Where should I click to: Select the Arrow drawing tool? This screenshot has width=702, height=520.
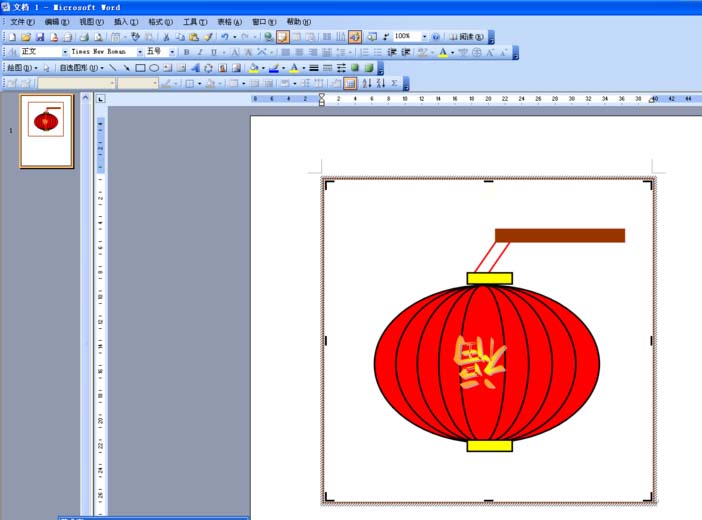tap(127, 68)
